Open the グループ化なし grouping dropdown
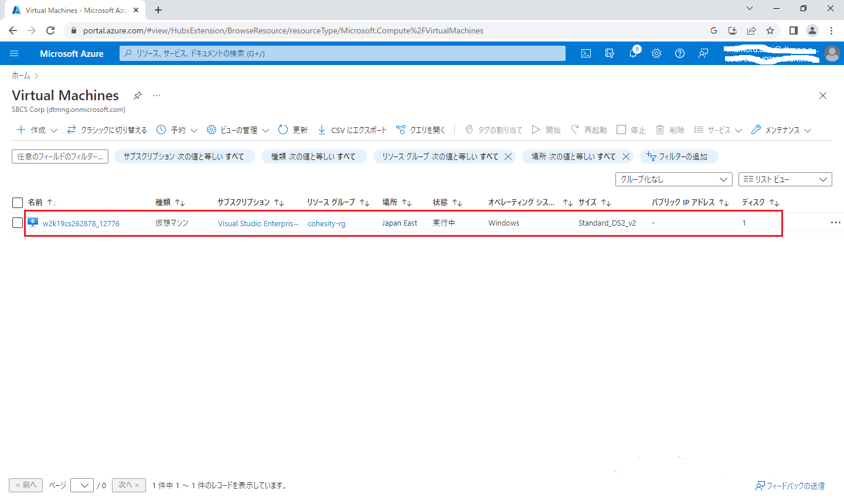Image resolution: width=844 pixels, height=504 pixels. pyautogui.click(x=674, y=179)
